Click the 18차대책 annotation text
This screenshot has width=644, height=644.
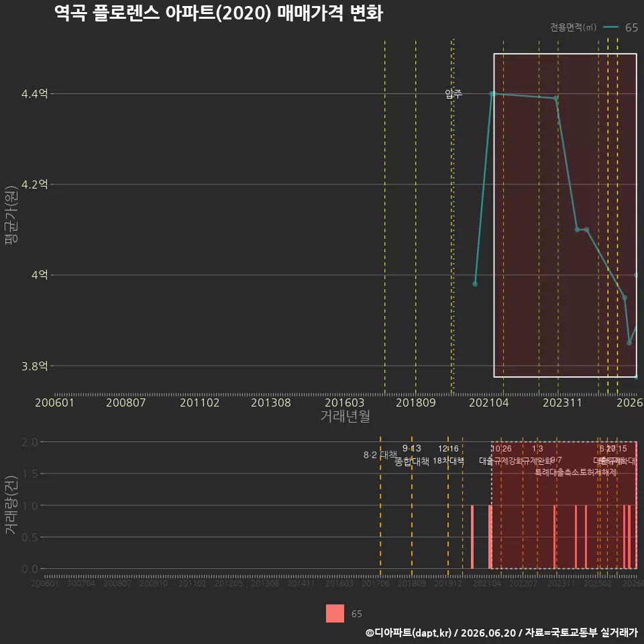(448, 461)
